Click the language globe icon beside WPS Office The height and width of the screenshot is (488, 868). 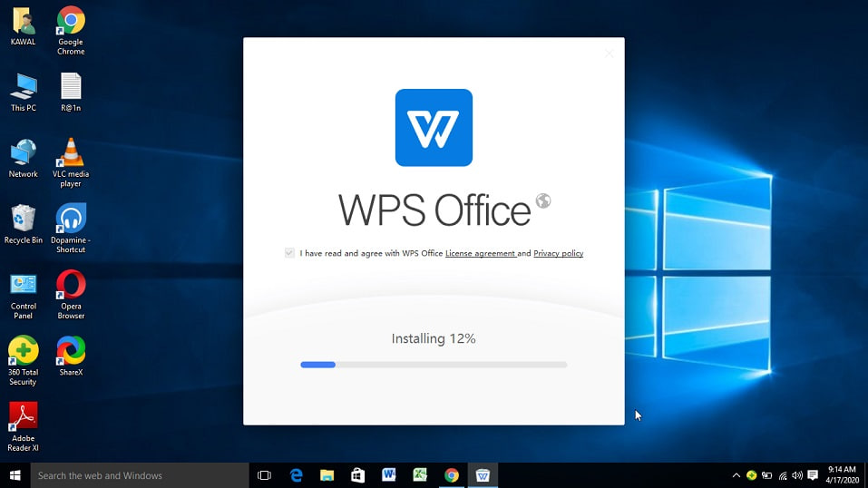(x=543, y=201)
